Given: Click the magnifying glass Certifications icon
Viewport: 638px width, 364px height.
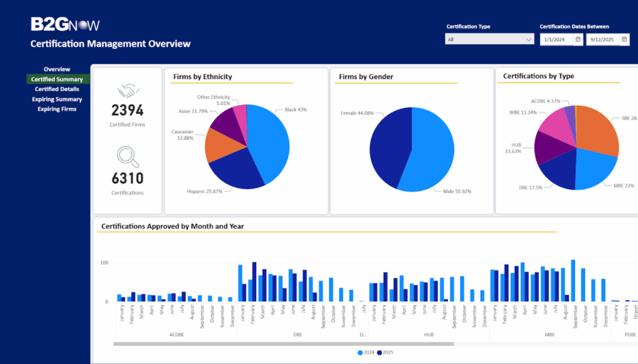Looking at the screenshot, I should point(128,155).
